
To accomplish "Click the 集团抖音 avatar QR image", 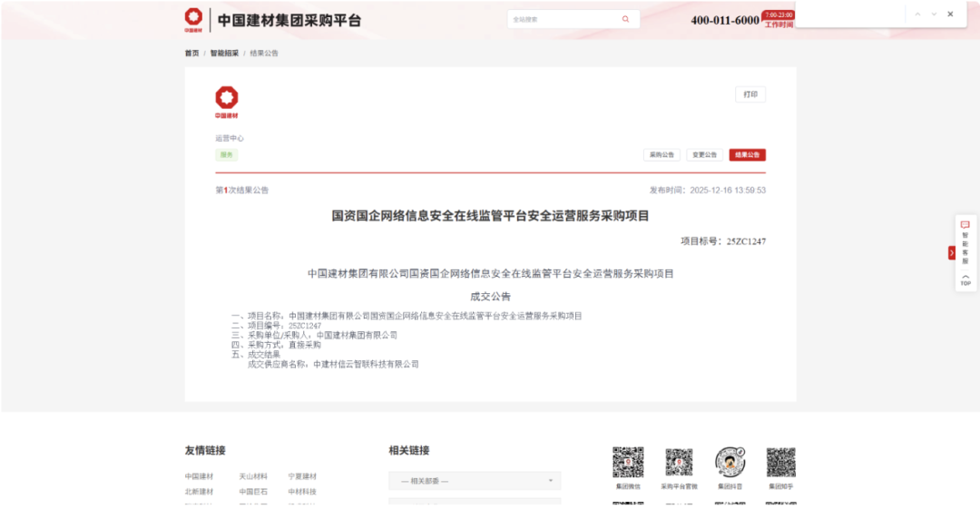I will [730, 463].
